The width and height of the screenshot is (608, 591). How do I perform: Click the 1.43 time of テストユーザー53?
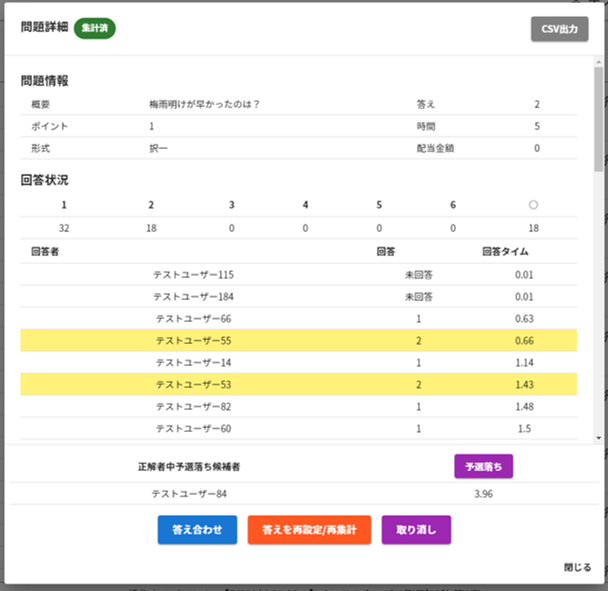coord(524,384)
